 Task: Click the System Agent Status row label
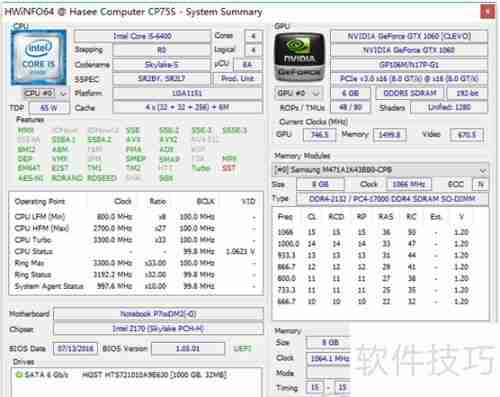tap(49, 286)
